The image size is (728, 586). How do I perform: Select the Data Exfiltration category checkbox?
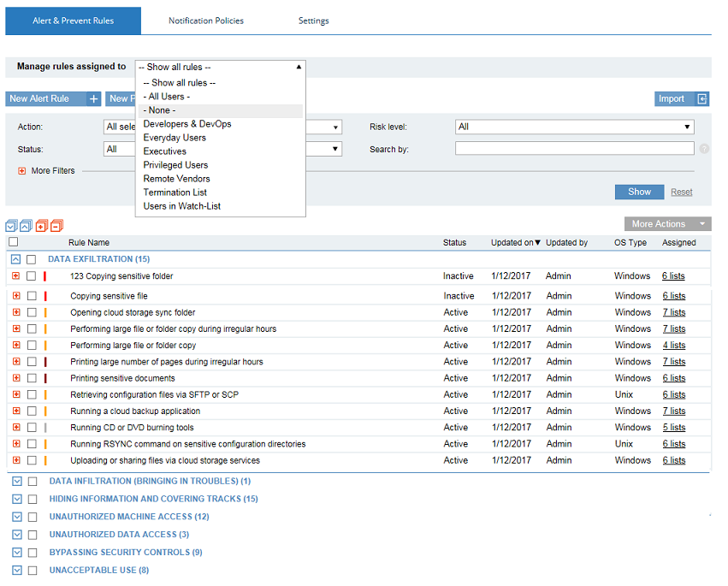[x=31, y=259]
